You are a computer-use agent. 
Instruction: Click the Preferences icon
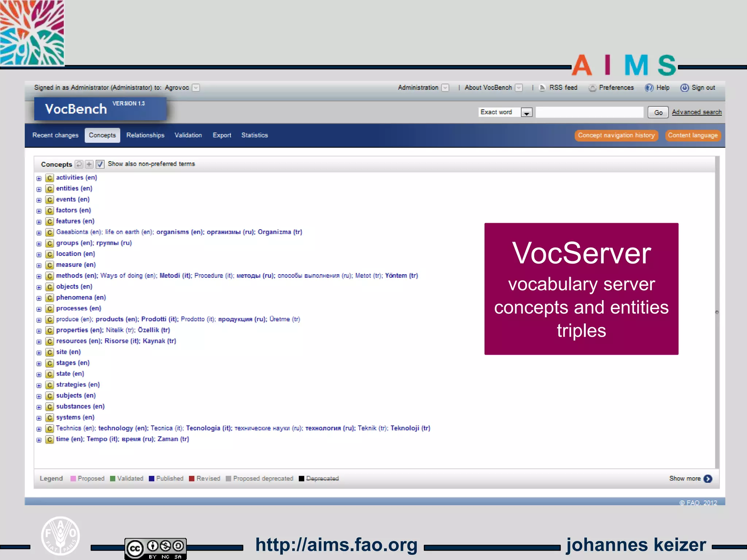click(x=592, y=88)
